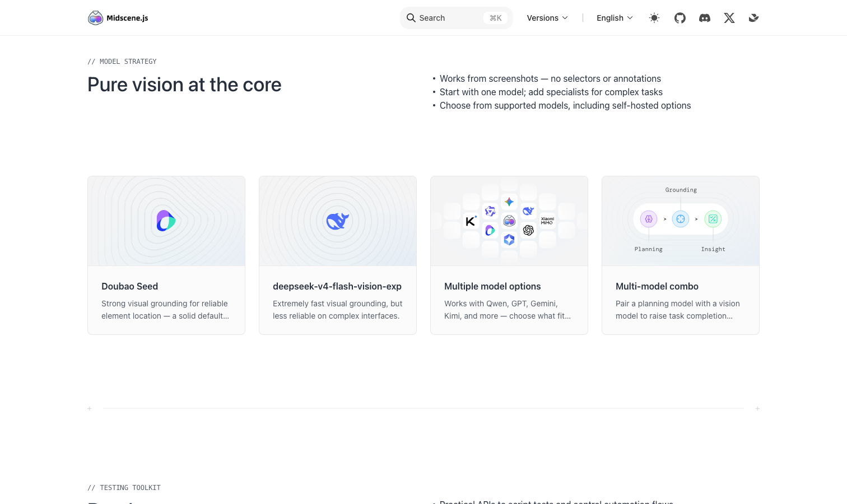Click the Midscene logo at the model grid center
Screen dimensions: 847x504
(x=509, y=221)
